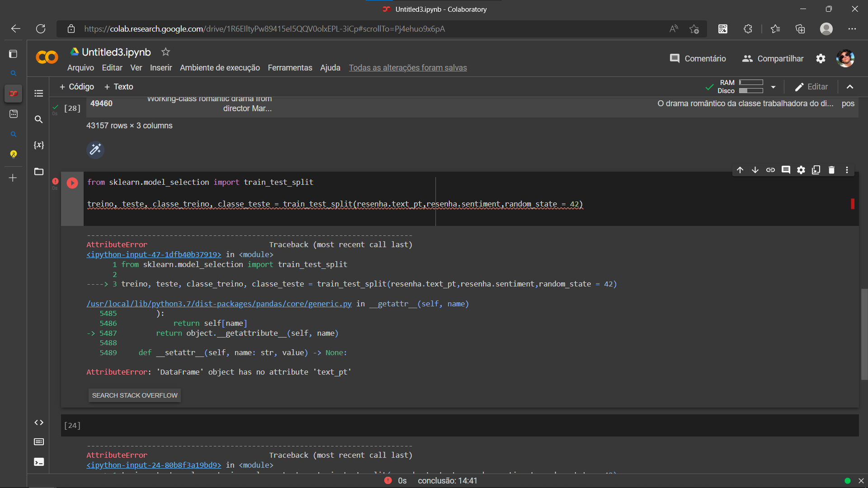Open the Ver menu
Image resolution: width=868 pixels, height=488 pixels.
click(136, 68)
